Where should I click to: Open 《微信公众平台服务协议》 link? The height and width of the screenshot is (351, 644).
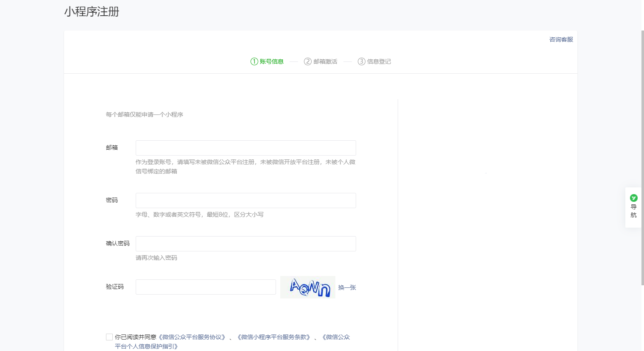point(192,337)
